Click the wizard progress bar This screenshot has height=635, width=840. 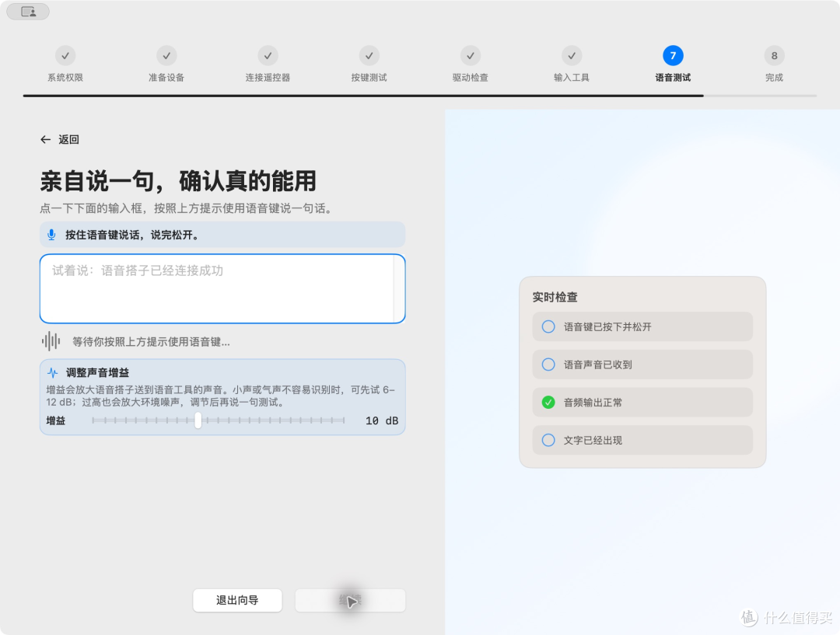click(420, 96)
